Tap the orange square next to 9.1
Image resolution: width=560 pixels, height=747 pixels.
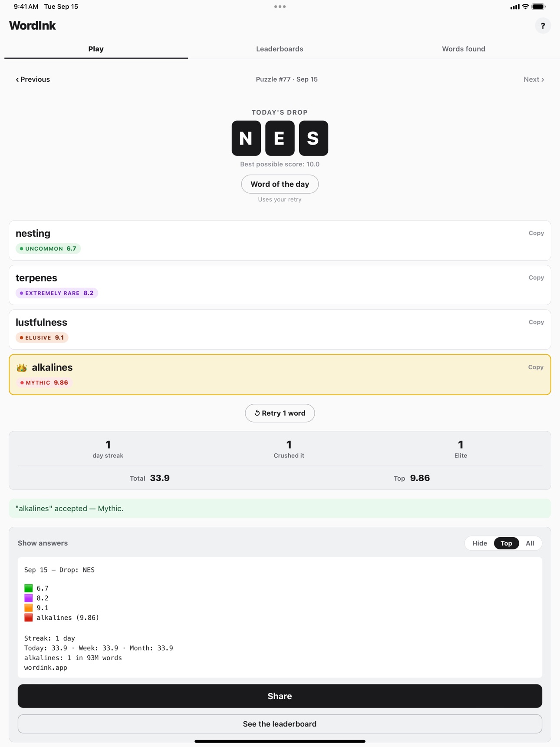pyautogui.click(x=29, y=608)
